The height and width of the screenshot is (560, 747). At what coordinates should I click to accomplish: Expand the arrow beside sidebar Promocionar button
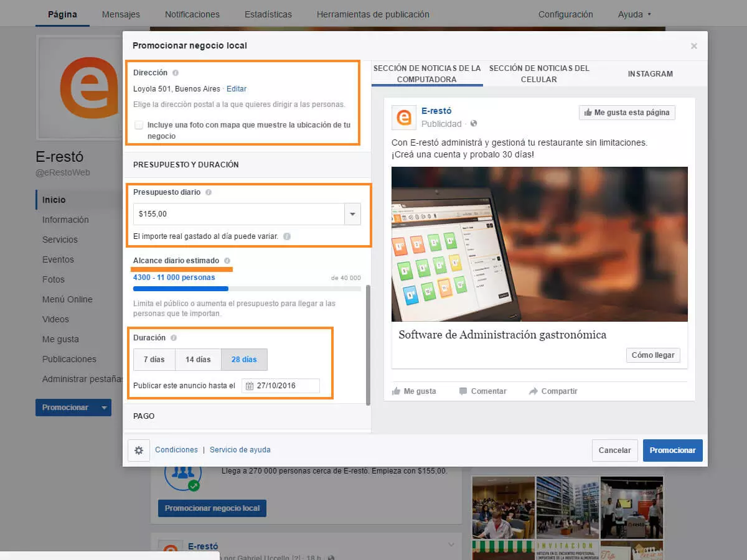[105, 408]
